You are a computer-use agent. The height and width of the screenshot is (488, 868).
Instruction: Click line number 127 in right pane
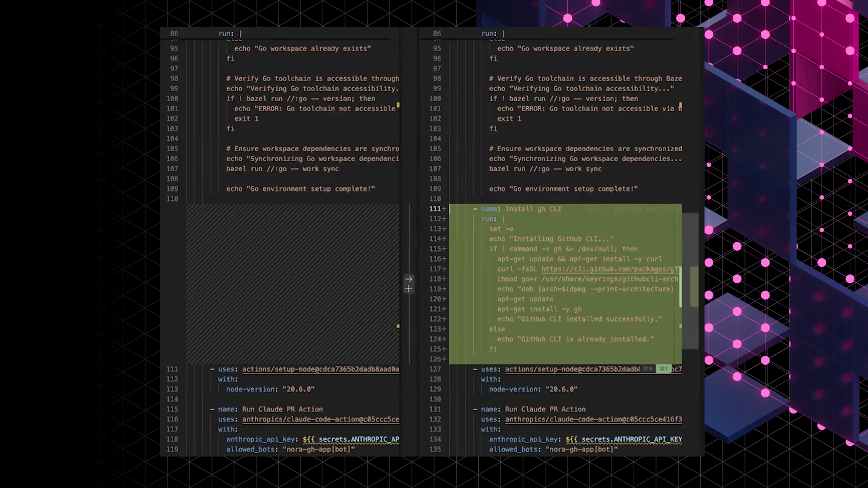point(435,369)
